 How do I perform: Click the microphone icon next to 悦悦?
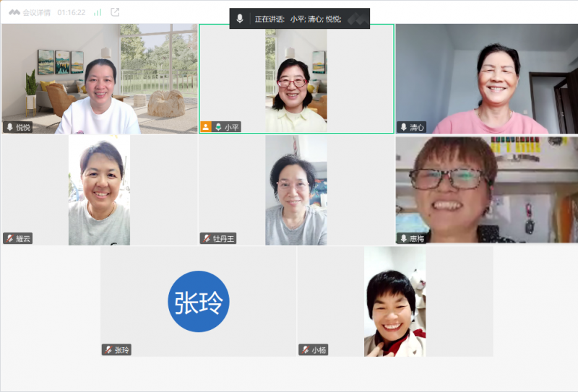click(x=10, y=127)
